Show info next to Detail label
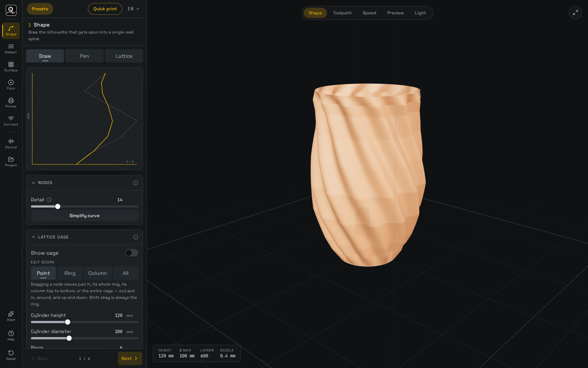588x368 pixels. point(49,200)
